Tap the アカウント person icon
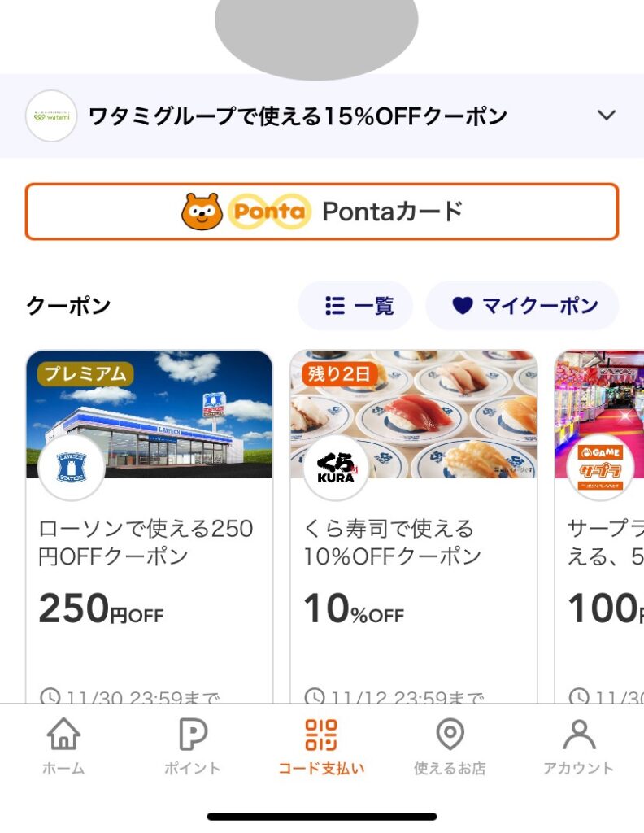Image resolution: width=644 pixels, height=833 pixels. (578, 735)
